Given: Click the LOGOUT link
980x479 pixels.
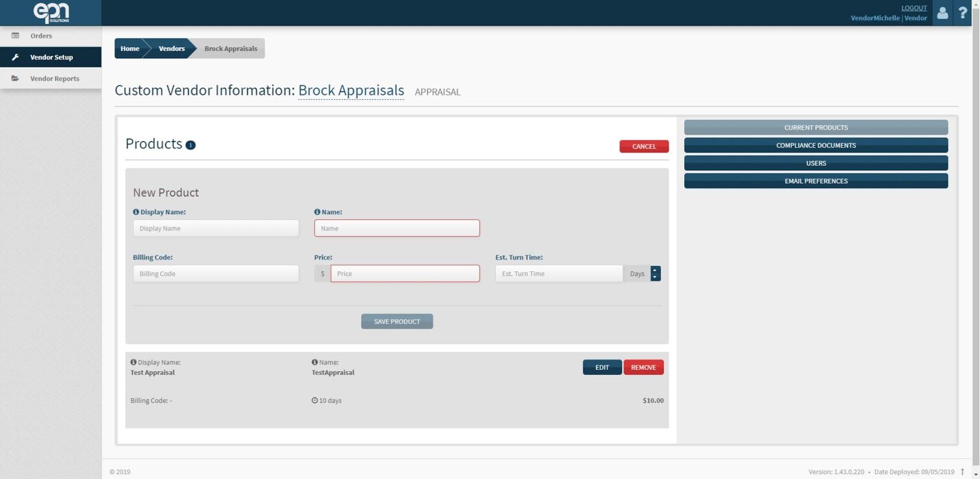Looking at the screenshot, I should point(914,8).
